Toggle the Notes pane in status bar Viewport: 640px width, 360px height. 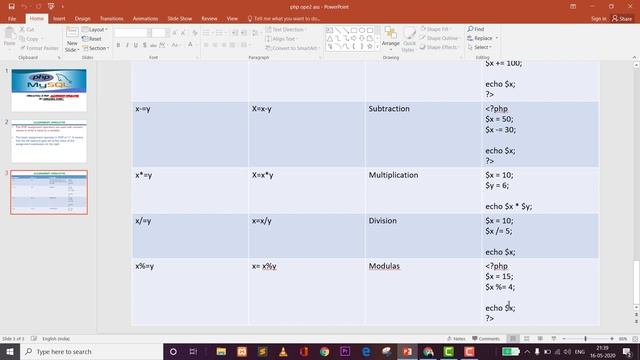coord(456,339)
